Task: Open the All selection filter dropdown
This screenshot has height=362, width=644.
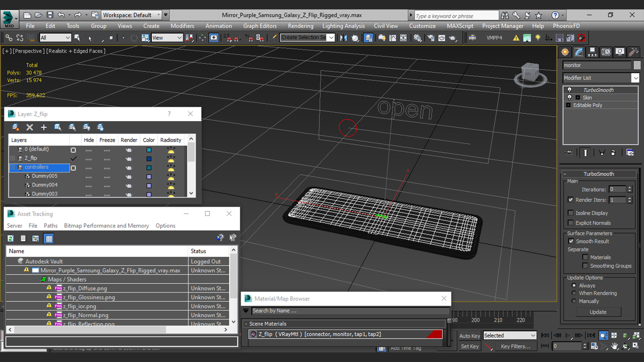Action: point(55,38)
